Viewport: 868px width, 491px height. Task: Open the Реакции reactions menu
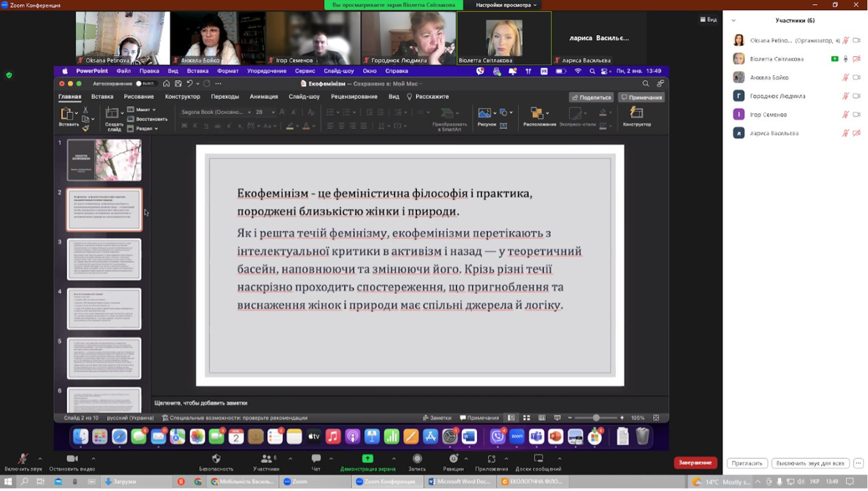453,459
